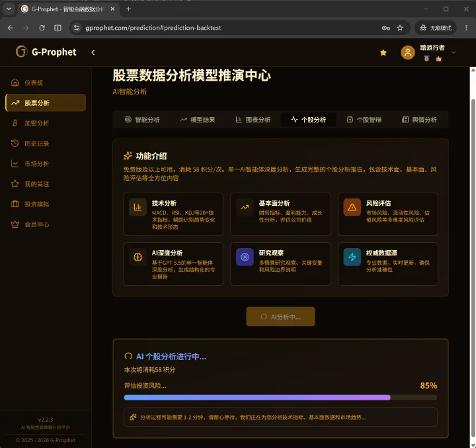Click the 风险评估 feature card title

378,203
